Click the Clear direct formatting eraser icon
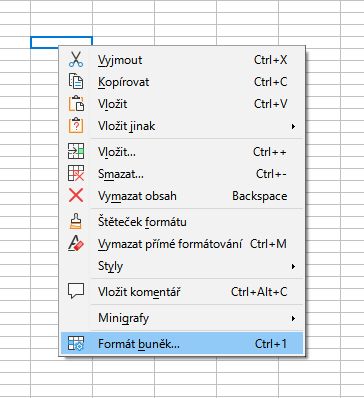Viewport: 364px width, 398px height. coord(76,244)
